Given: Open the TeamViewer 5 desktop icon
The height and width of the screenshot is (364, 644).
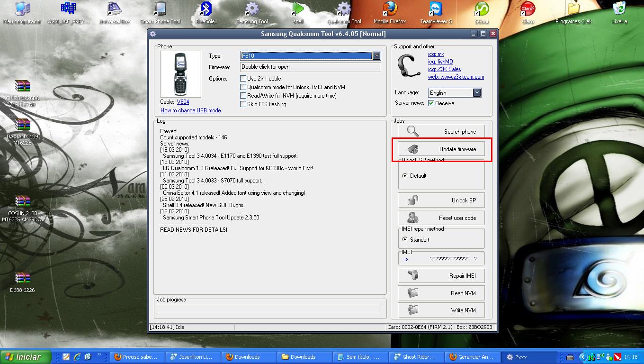Looking at the screenshot, I should pyautogui.click(x=436, y=13).
